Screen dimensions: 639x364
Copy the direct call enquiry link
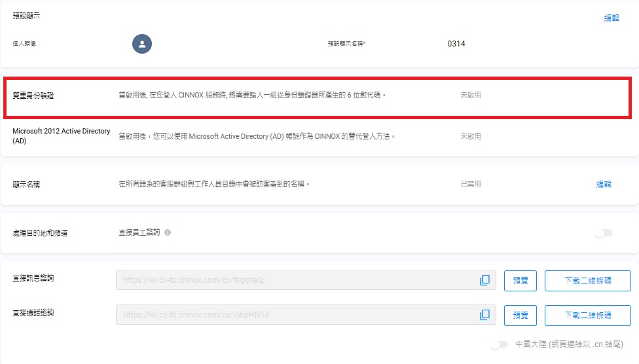pos(484,315)
